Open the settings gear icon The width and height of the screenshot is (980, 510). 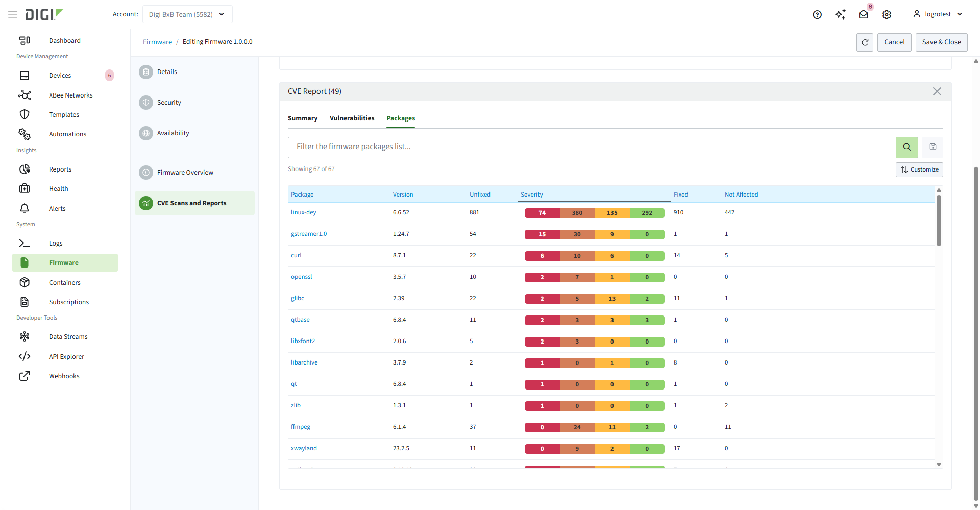pos(887,14)
